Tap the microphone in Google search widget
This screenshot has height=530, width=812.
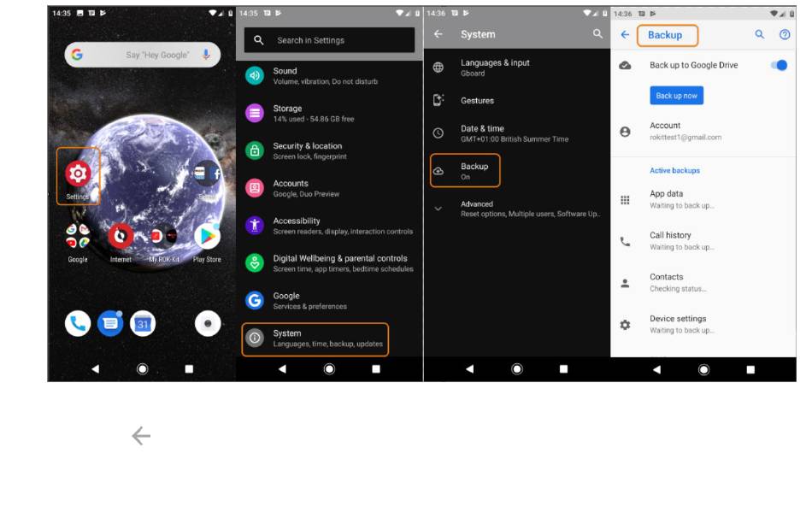coord(206,55)
